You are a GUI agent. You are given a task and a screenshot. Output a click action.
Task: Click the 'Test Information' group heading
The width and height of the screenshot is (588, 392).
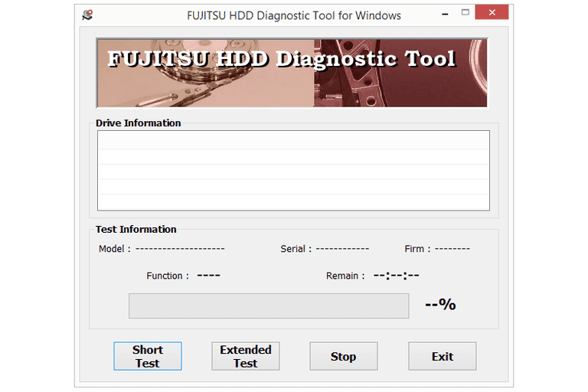tap(136, 229)
